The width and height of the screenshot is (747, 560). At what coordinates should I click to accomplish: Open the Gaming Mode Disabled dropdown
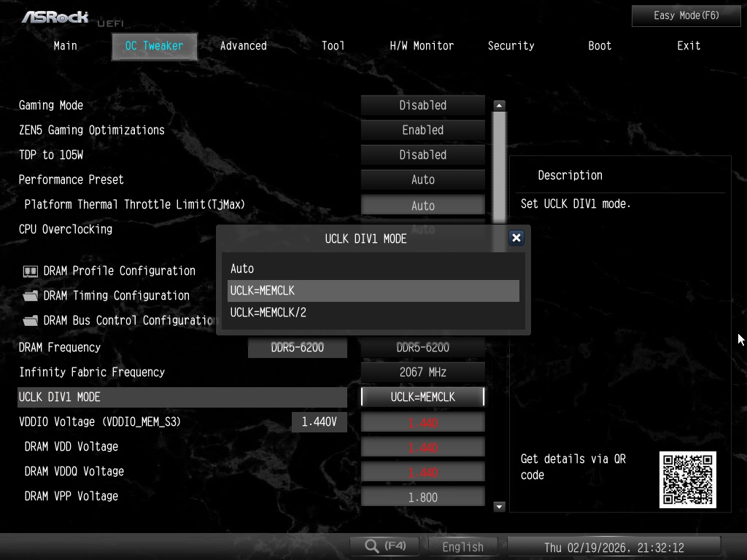click(x=422, y=105)
